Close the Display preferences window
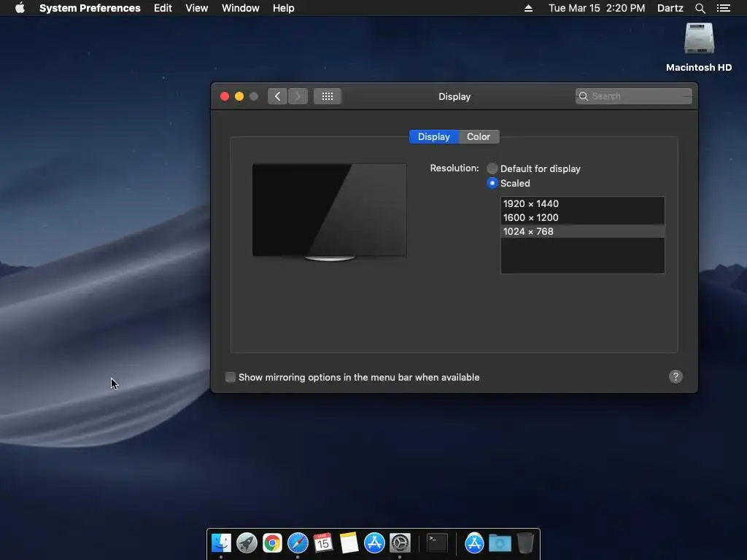The image size is (747, 560). pos(225,96)
